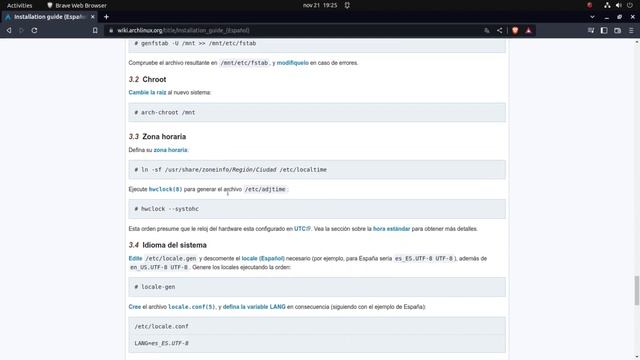Open the Brave Shields lion icon
This screenshot has height=360, width=640.
point(515,30)
